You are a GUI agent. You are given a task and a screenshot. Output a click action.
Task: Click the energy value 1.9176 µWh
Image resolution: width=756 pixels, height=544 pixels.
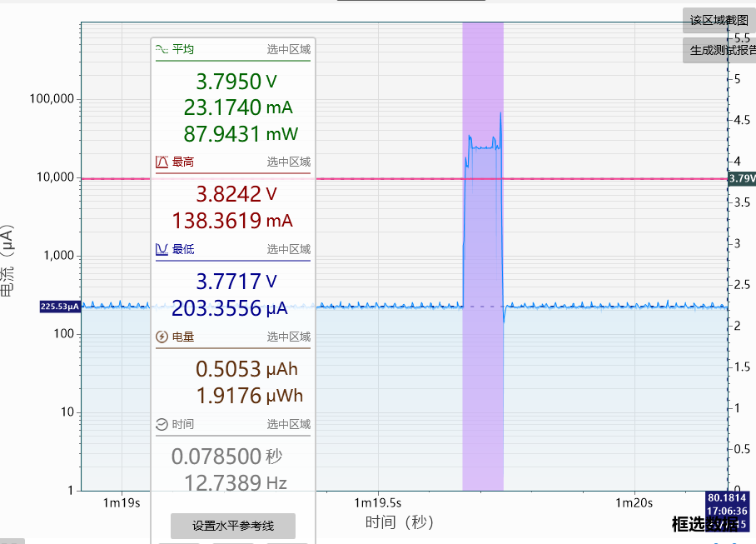249,396
